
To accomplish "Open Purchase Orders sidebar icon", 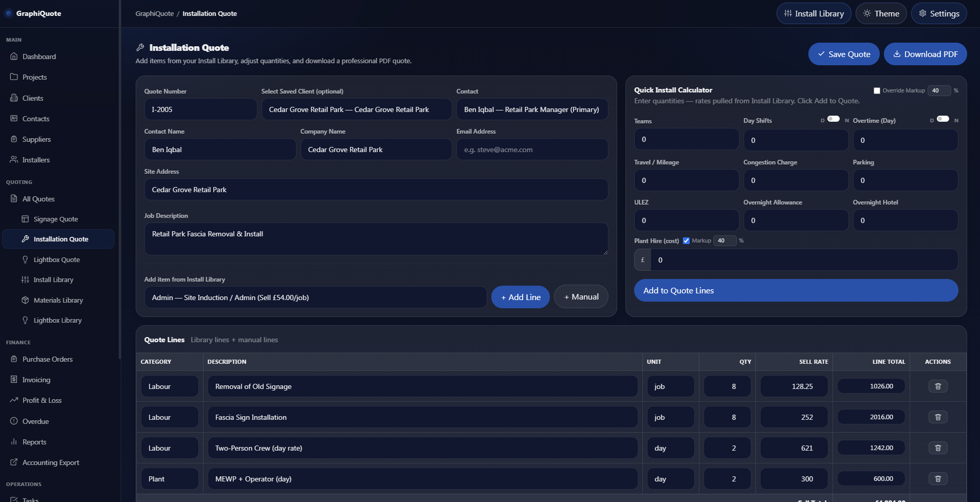I will click(14, 359).
